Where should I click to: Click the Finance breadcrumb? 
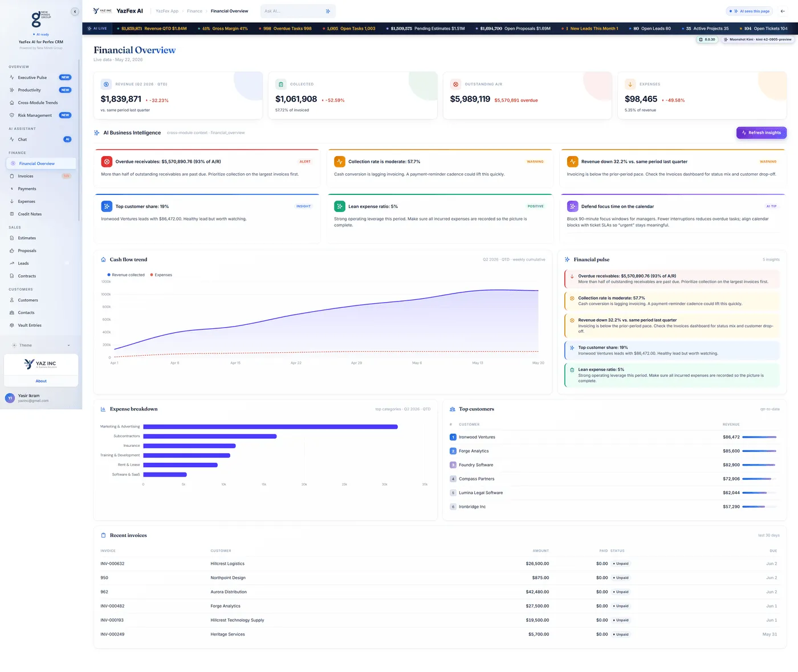[x=194, y=11]
